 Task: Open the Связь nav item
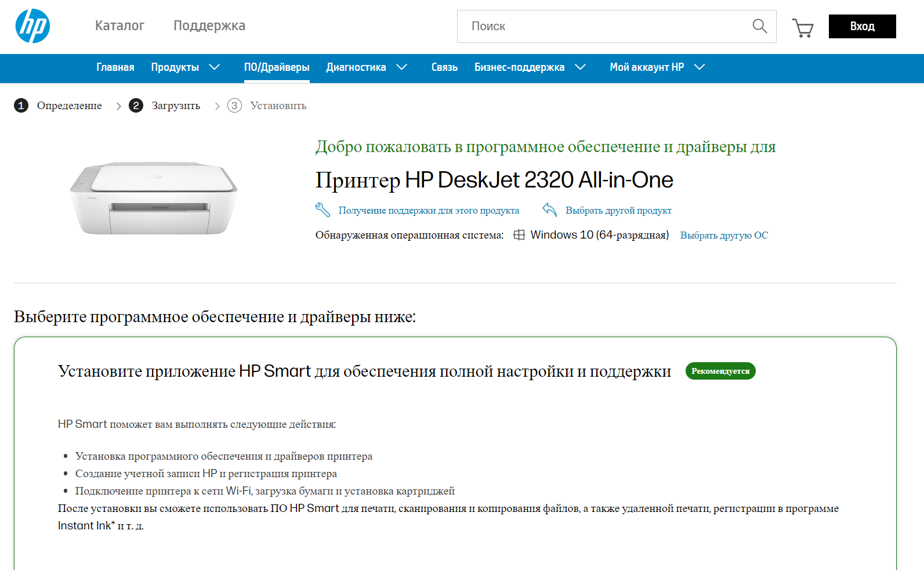click(x=444, y=67)
